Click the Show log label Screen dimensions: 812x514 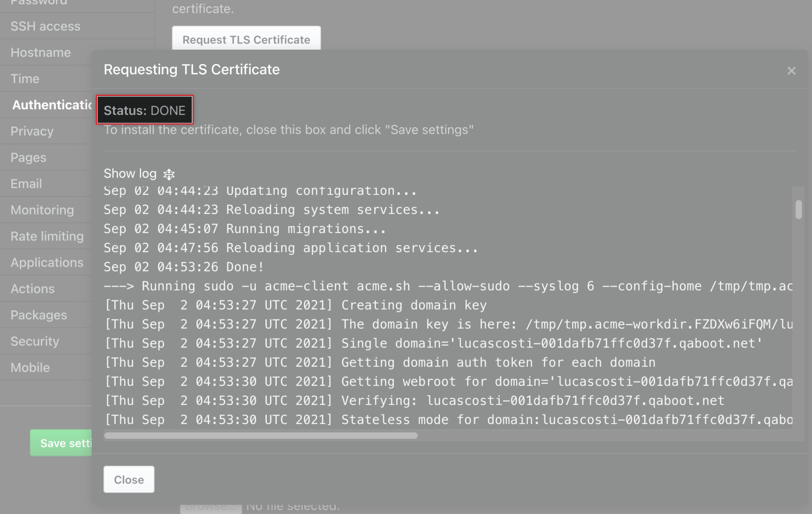tap(130, 174)
